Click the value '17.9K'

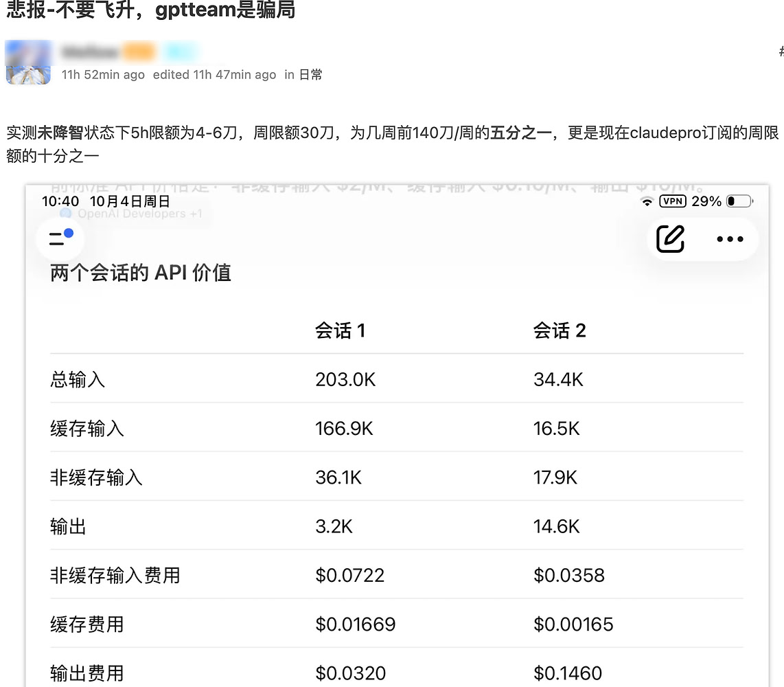[555, 477]
